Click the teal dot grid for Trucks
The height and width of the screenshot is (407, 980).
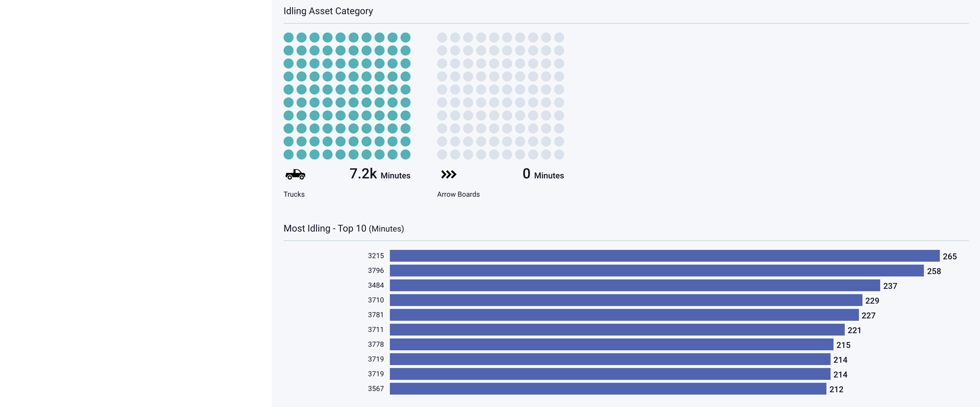[x=346, y=96]
